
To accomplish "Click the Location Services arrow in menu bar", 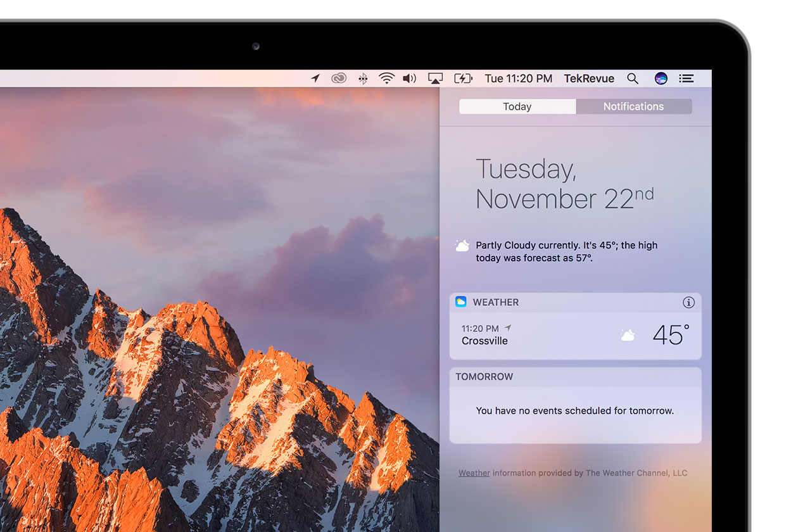I will point(315,79).
